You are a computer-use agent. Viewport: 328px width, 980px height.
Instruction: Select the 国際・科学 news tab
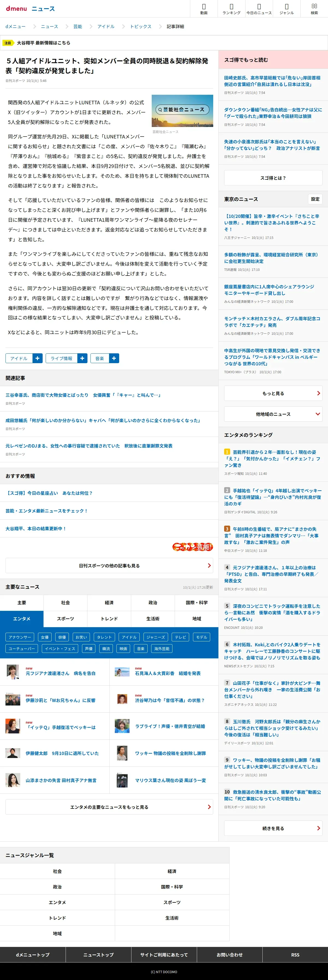coord(197,603)
